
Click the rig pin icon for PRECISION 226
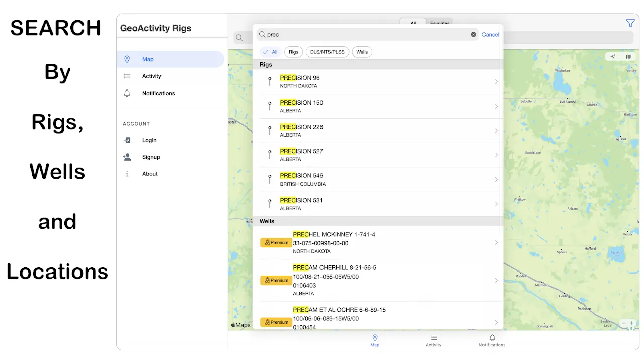[x=270, y=130]
